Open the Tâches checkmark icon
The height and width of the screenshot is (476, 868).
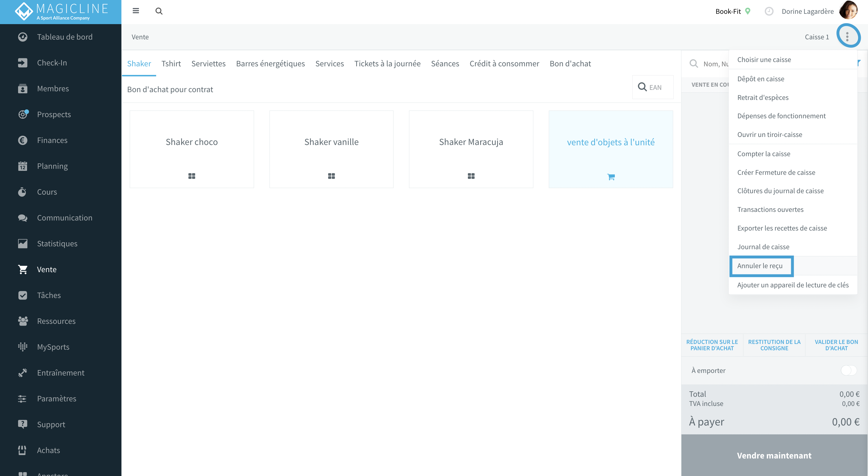(x=23, y=295)
